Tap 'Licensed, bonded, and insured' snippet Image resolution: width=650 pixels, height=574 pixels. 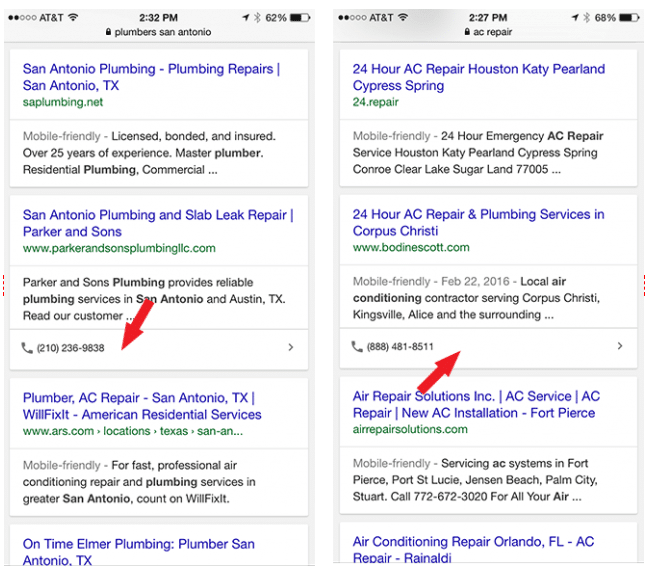(x=150, y=153)
